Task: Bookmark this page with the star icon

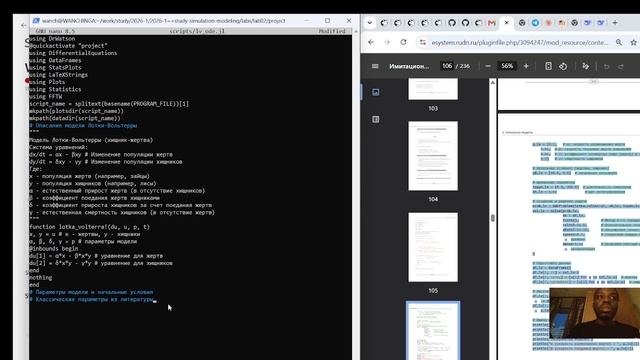Action: point(633,42)
